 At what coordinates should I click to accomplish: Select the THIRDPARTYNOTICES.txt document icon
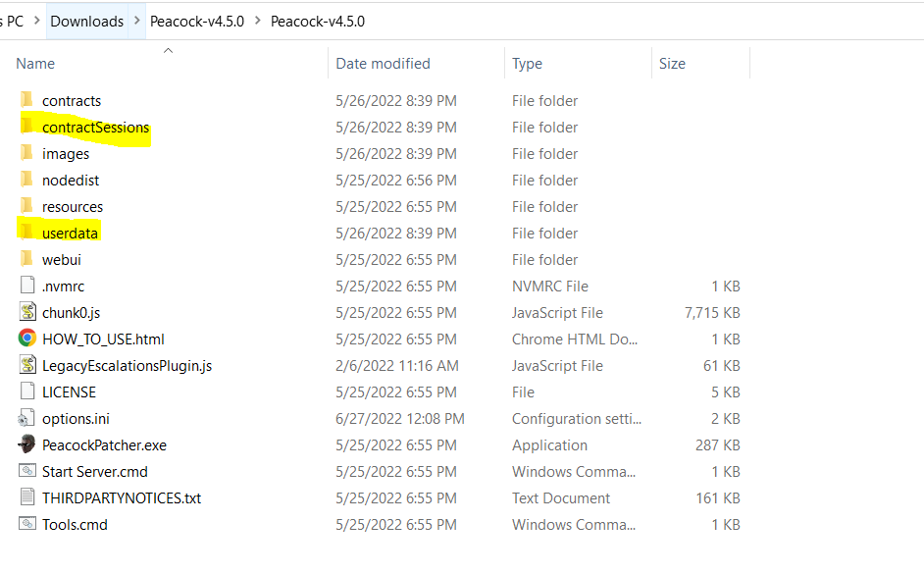tap(26, 497)
